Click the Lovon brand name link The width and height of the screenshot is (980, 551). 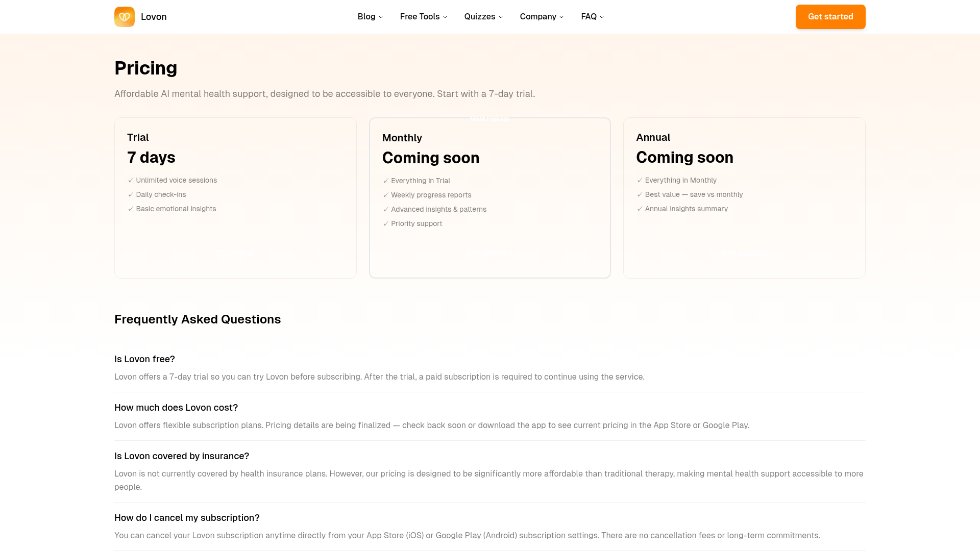pos(154,17)
